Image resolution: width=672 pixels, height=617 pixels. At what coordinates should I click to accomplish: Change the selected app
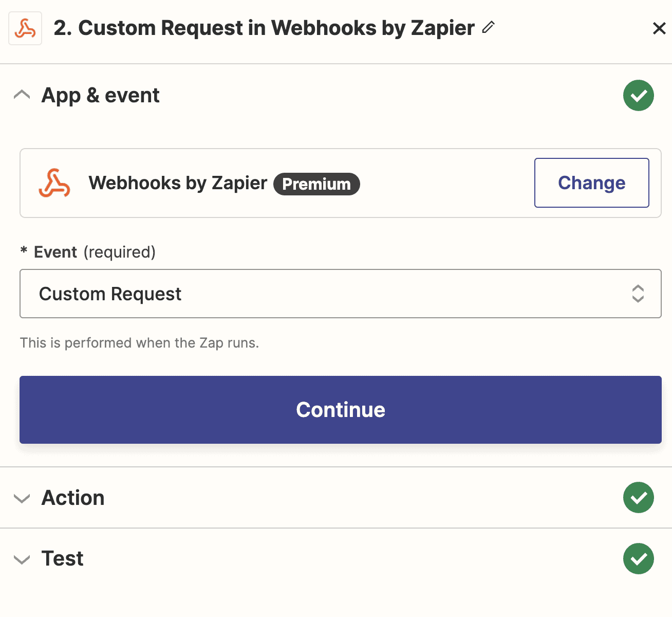coord(592,183)
